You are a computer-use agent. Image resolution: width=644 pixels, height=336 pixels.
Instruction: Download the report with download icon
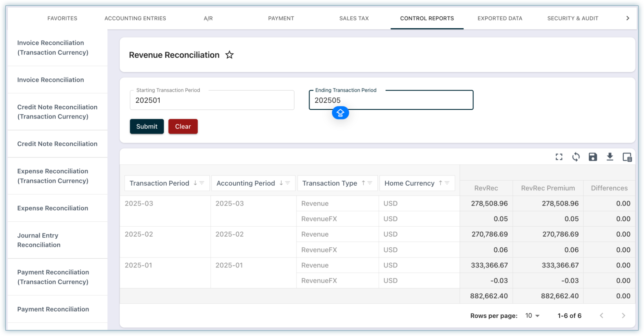[610, 157]
